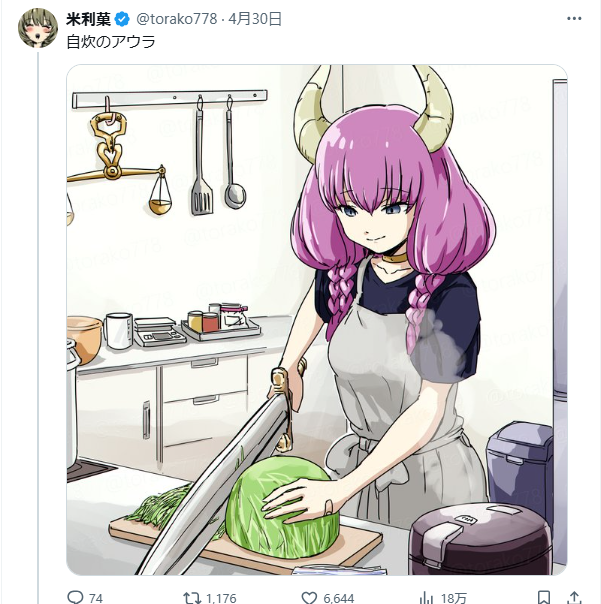Click the 74 replies count
This screenshot has width=601, height=604.
[96, 598]
